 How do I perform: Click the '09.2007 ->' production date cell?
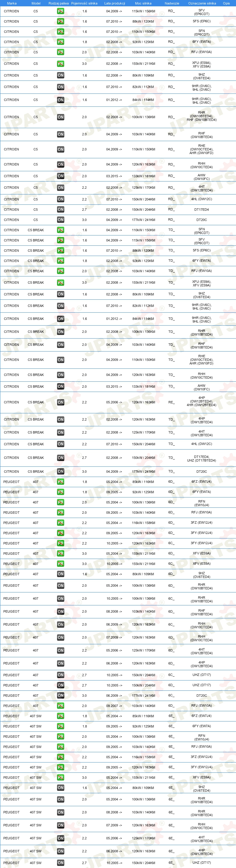coord(114,706)
